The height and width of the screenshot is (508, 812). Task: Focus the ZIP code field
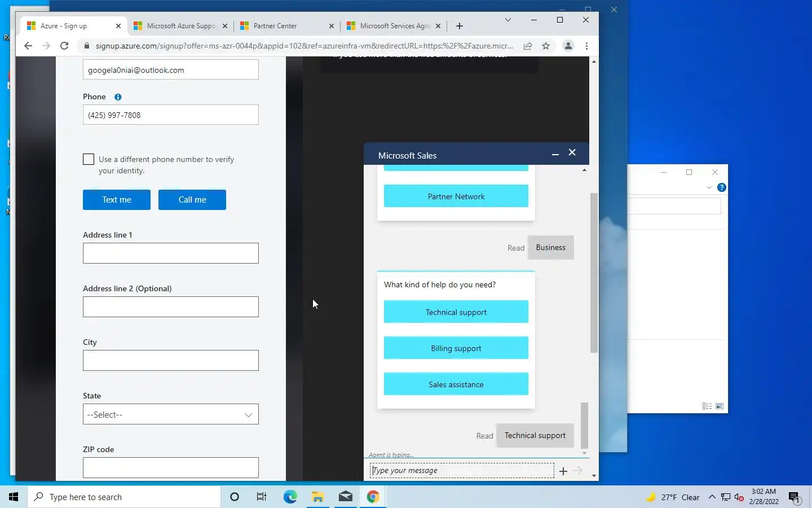pyautogui.click(x=171, y=468)
